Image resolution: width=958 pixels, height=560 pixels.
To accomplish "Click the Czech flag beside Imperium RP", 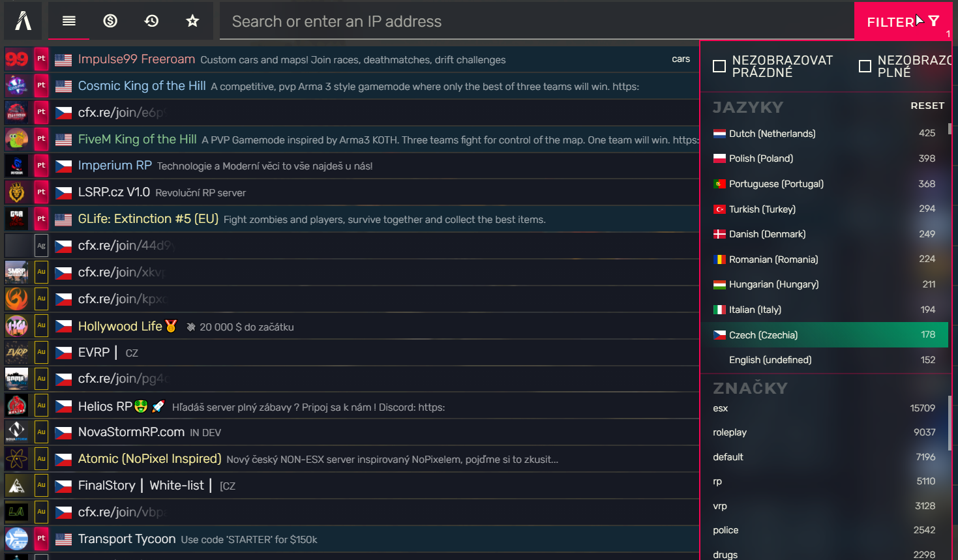I will pyautogui.click(x=63, y=166).
